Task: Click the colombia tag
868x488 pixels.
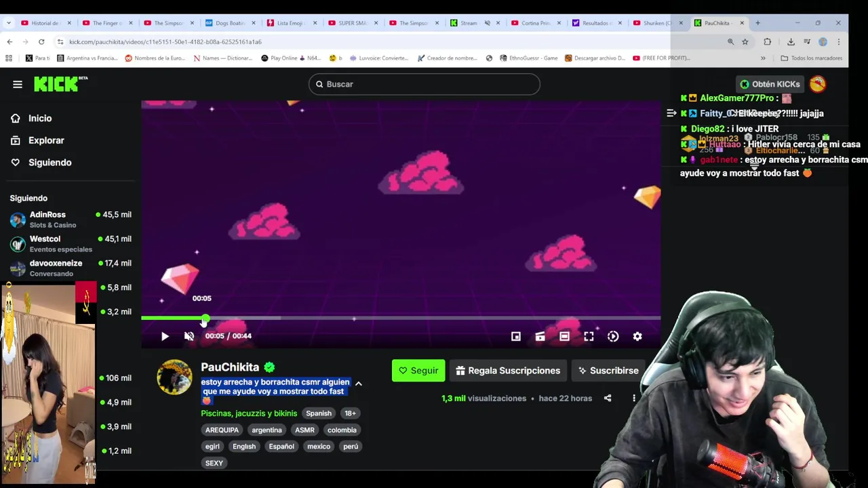Action: pos(342,430)
